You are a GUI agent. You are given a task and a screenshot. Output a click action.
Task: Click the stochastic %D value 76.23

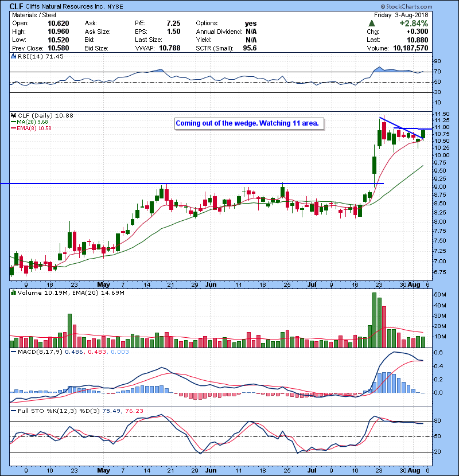coord(134,411)
